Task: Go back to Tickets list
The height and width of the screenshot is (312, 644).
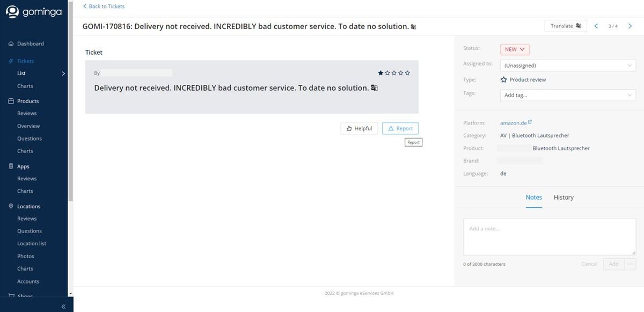Action: [x=104, y=6]
